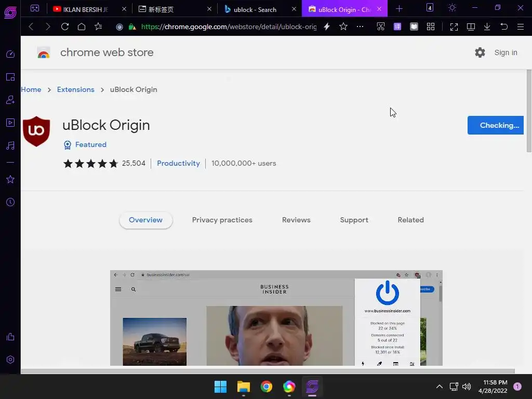Open the hamburger main menu
532x399 pixels.
point(521,26)
